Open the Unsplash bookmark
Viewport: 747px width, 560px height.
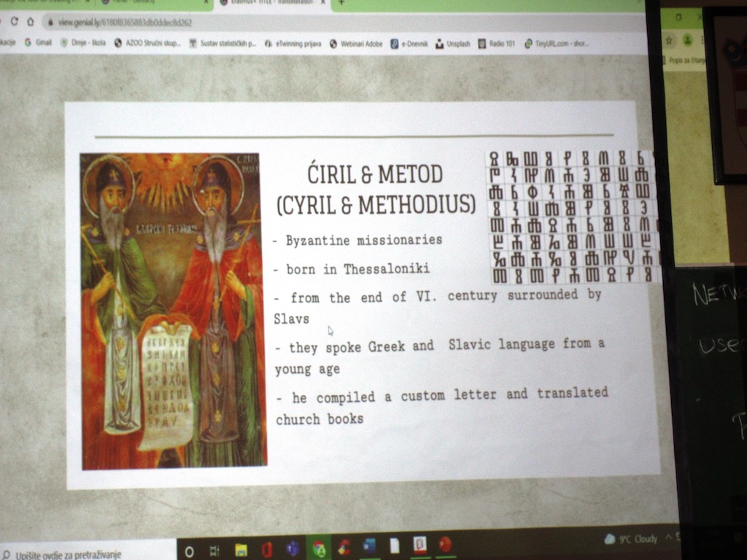coord(452,44)
